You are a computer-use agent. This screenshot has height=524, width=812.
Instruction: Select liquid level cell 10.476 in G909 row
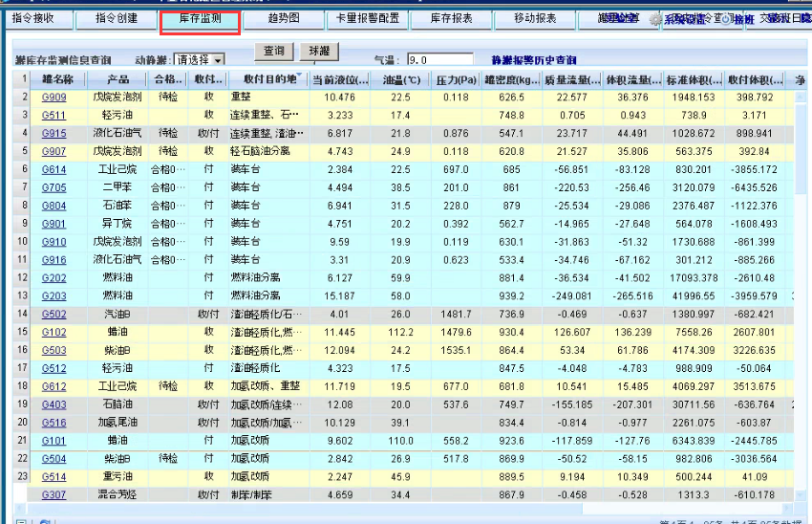(x=340, y=98)
